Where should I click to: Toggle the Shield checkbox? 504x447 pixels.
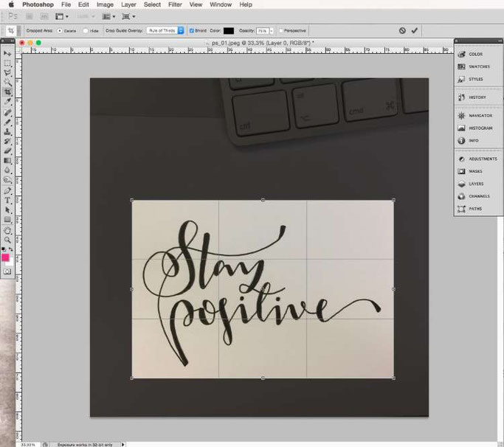coord(192,30)
